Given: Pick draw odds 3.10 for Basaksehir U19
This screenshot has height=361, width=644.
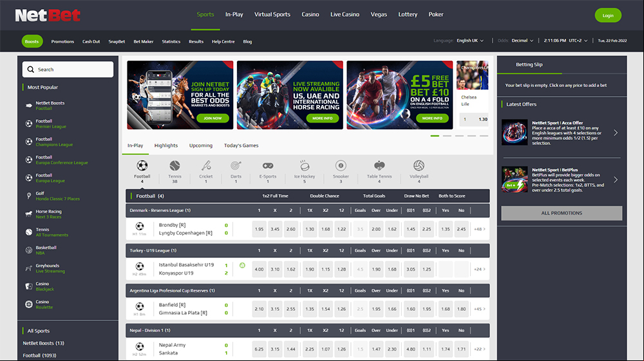Looking at the screenshot, I should pos(275,269).
